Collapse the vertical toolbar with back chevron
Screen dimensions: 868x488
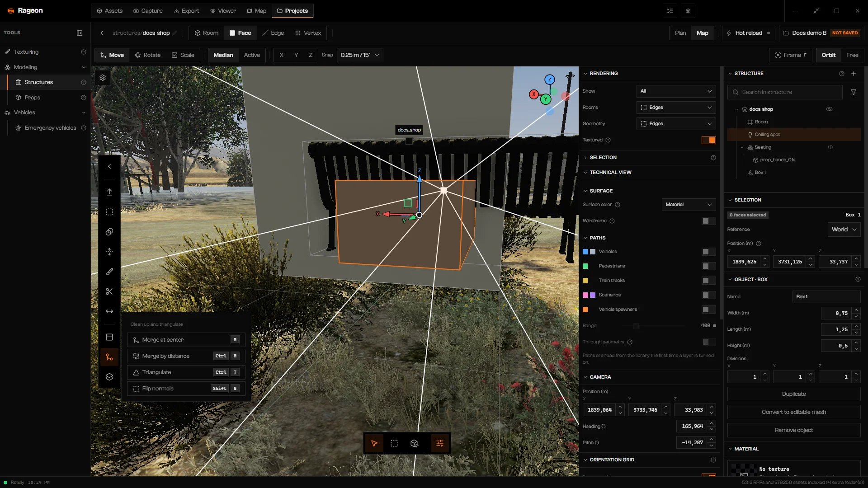click(109, 166)
